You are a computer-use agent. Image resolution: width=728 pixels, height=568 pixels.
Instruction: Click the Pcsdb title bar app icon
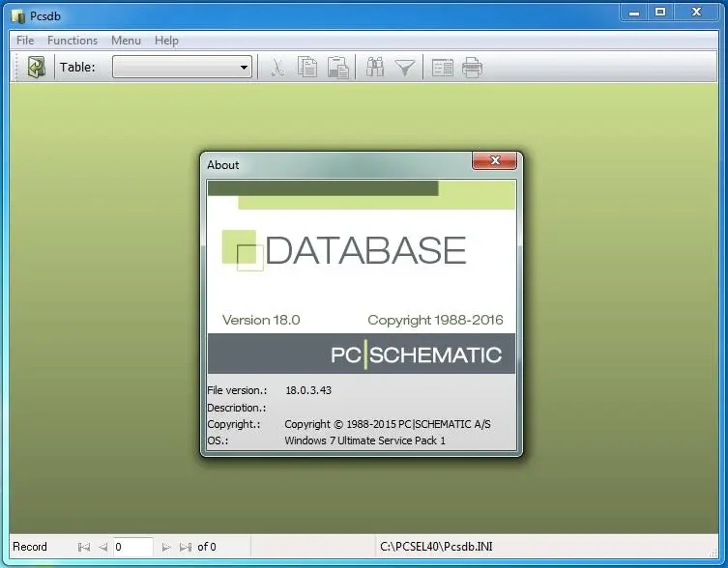[x=17, y=16]
